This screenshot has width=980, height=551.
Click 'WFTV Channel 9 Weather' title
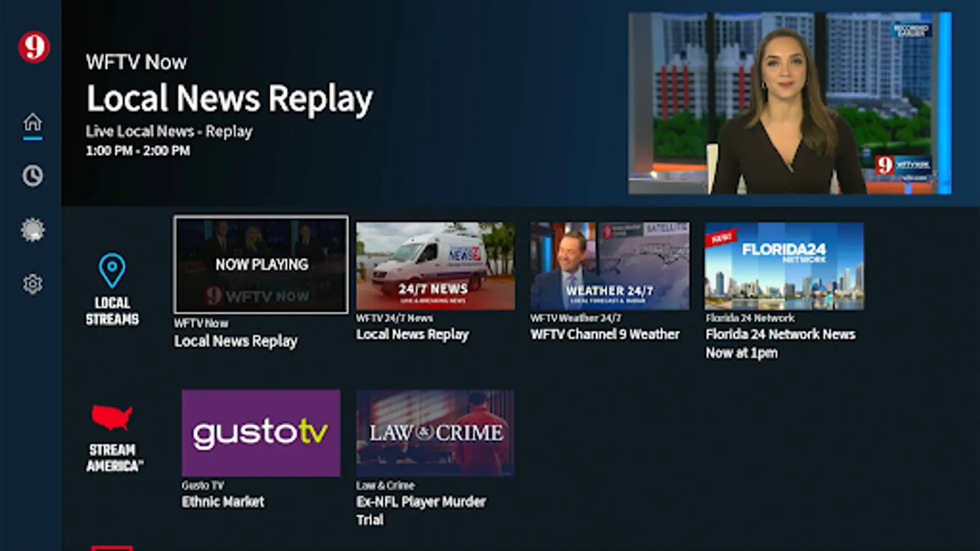click(605, 334)
